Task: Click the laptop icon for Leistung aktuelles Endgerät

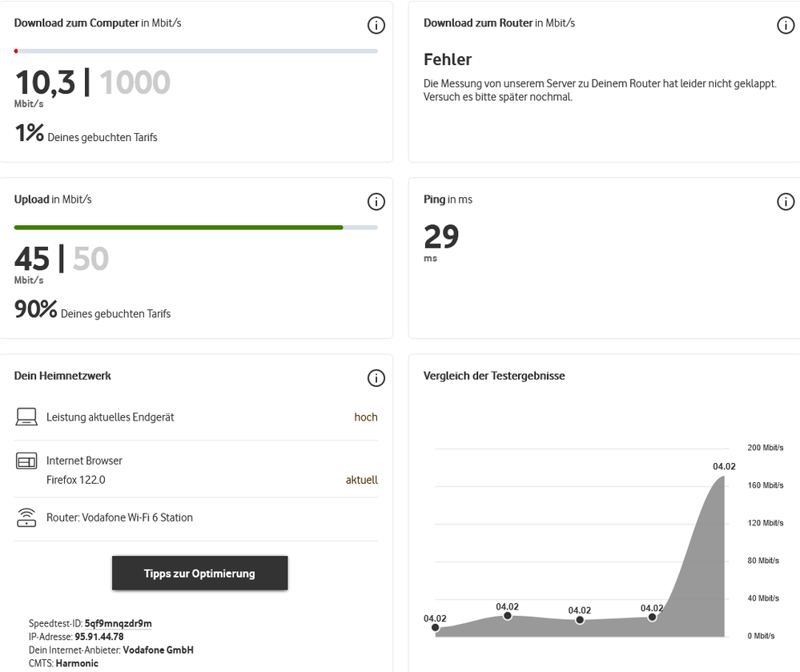Action: (26, 417)
